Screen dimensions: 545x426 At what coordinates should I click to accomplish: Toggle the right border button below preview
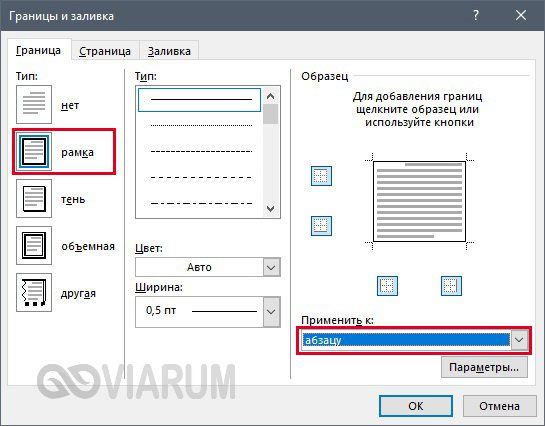[451, 286]
